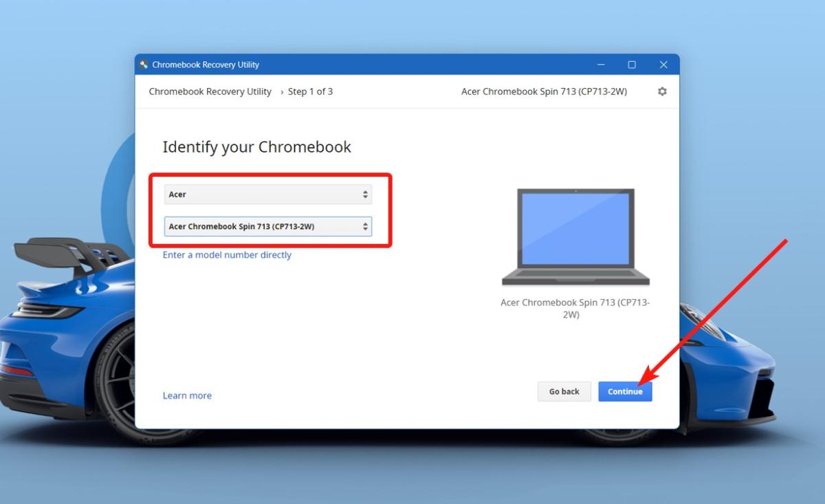Click the window title bar text
Image resolution: width=825 pixels, height=504 pixels.
click(204, 64)
